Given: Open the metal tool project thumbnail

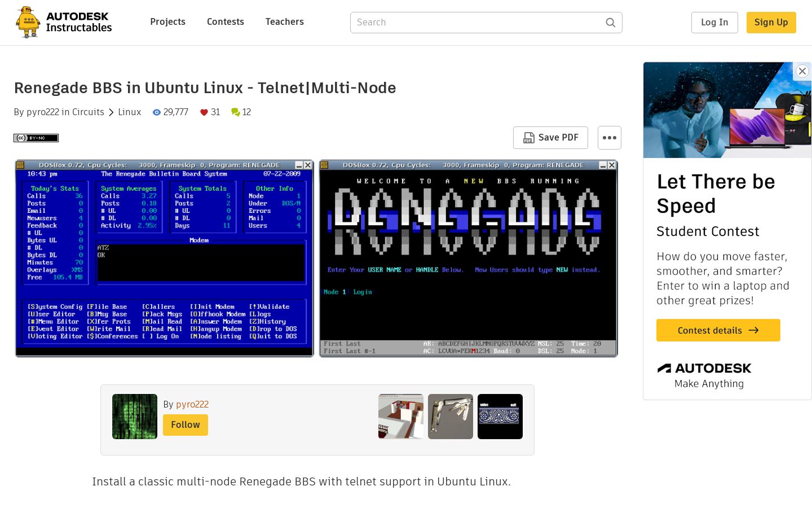Looking at the screenshot, I should tap(451, 417).
